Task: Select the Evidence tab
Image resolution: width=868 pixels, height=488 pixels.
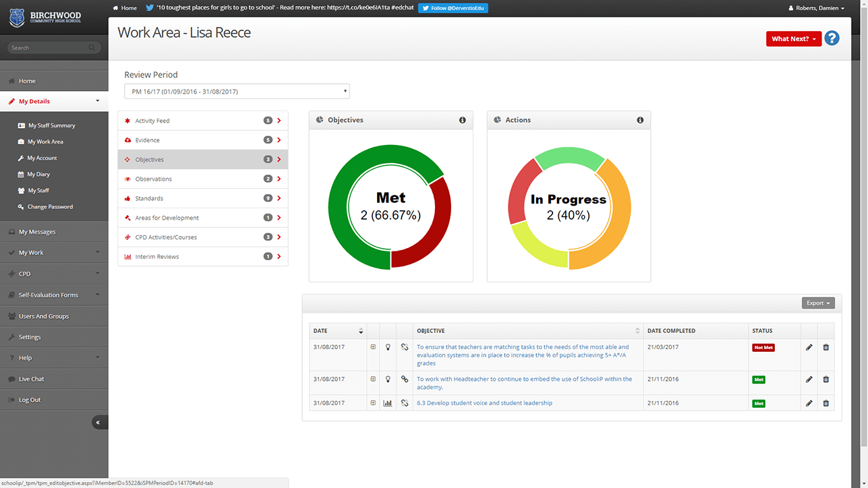Action: (x=203, y=140)
